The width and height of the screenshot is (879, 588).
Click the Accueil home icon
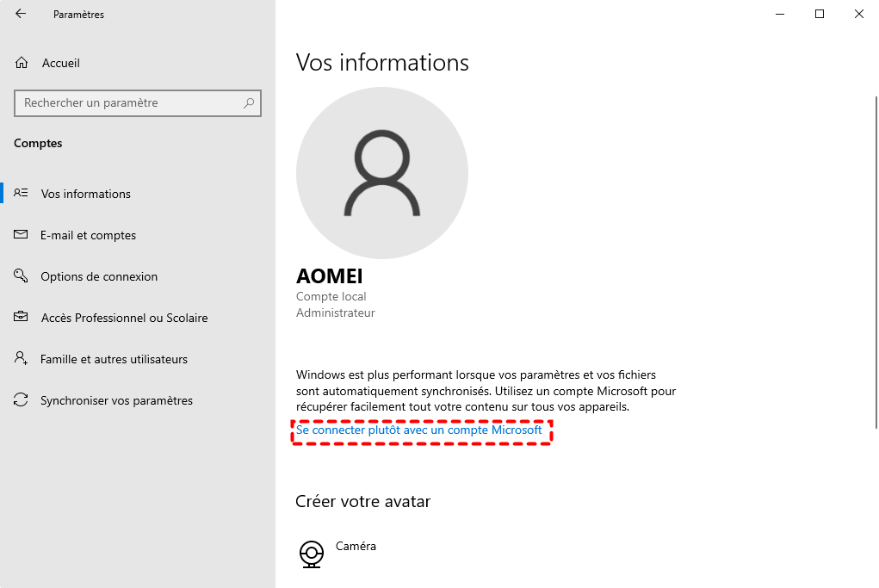(x=22, y=63)
